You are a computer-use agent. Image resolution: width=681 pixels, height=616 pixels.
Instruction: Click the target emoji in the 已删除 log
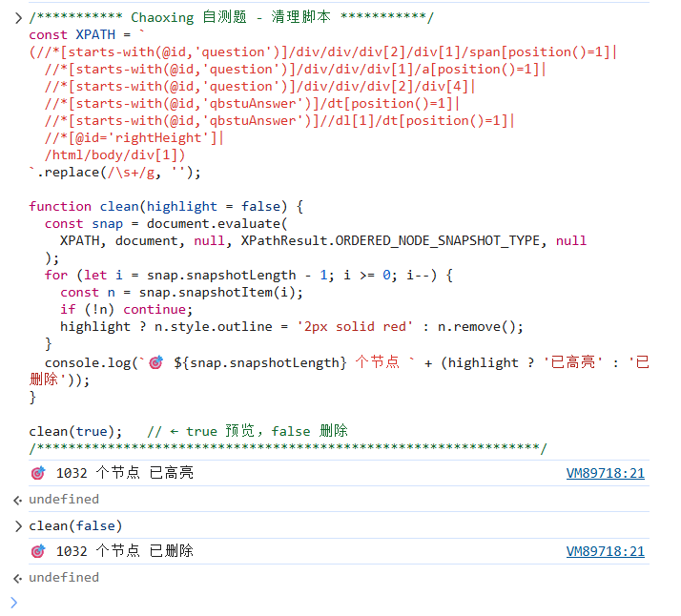coord(38,551)
